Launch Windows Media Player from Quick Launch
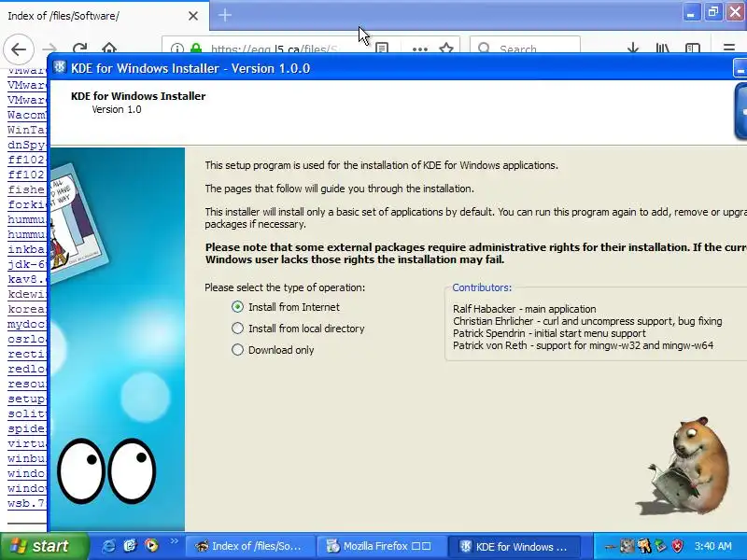The image size is (747, 560). 151,546
